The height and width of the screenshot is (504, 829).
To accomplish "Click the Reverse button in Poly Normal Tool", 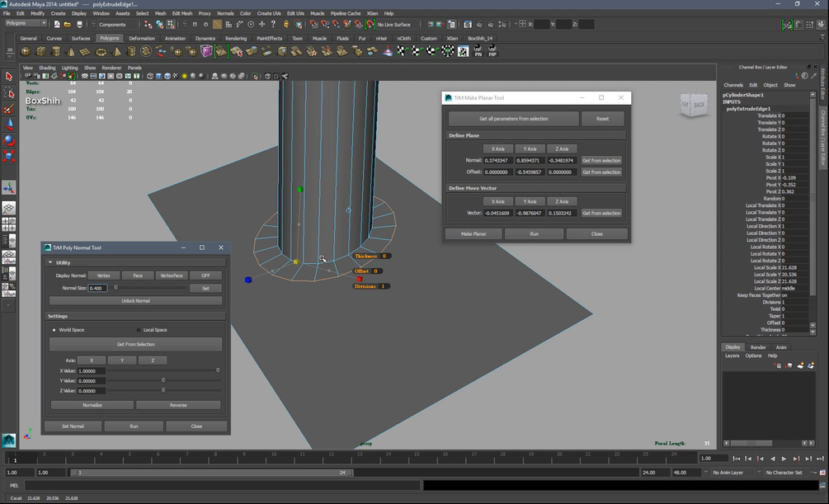I will click(178, 405).
